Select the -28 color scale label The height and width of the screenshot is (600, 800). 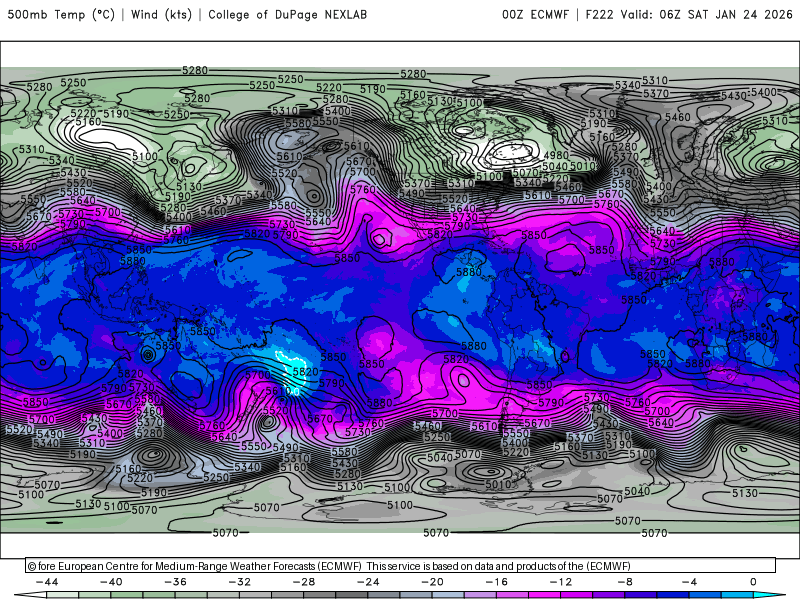click(x=304, y=582)
